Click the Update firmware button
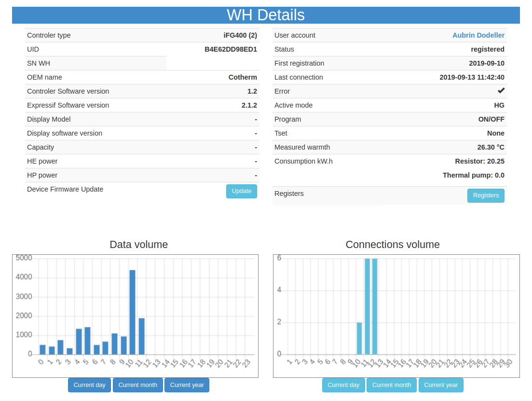Screen dimensions: 532x401 [241, 191]
